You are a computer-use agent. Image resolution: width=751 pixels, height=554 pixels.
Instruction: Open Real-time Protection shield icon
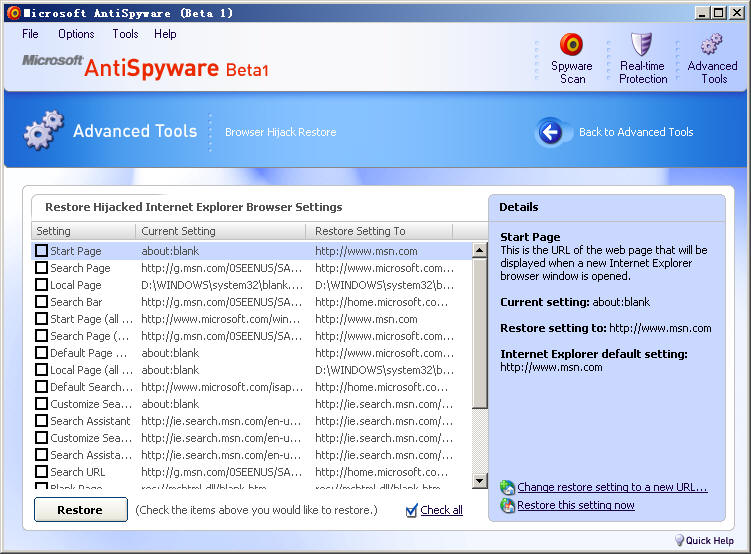pyautogui.click(x=642, y=45)
